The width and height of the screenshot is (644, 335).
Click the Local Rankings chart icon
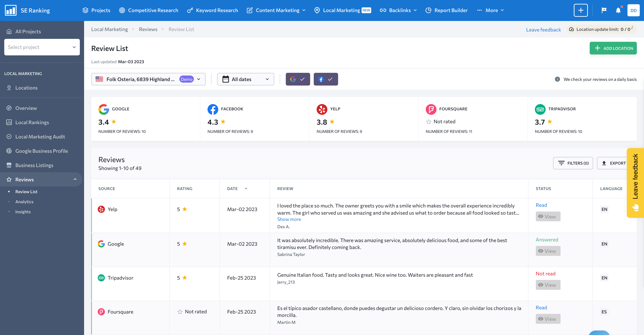click(9, 122)
